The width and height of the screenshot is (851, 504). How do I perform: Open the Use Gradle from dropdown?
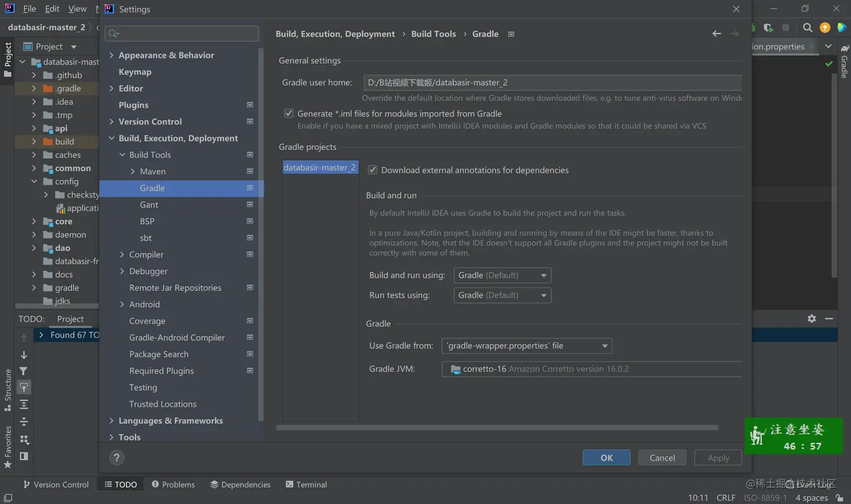527,346
